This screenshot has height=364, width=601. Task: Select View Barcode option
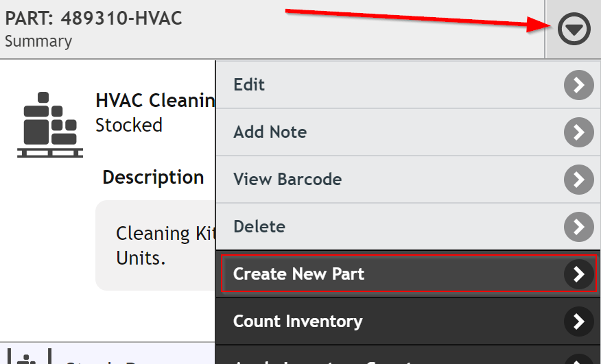(x=408, y=180)
